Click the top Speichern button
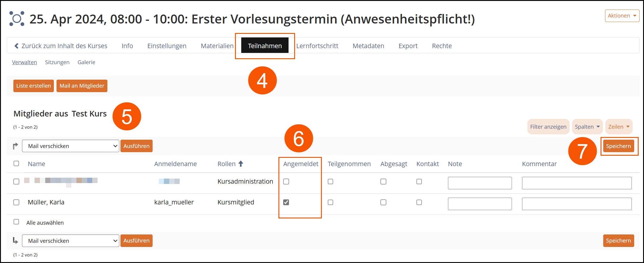This screenshot has width=644, height=263. point(618,146)
